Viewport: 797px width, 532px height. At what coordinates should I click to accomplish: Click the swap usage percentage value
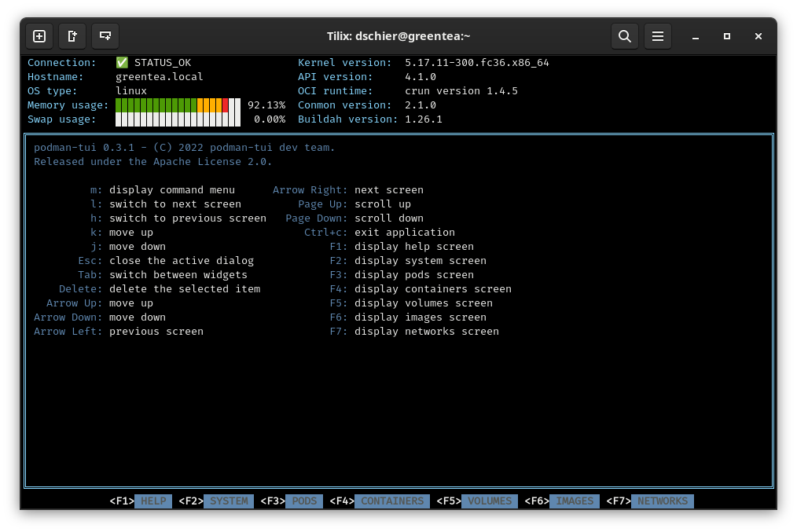click(x=269, y=119)
